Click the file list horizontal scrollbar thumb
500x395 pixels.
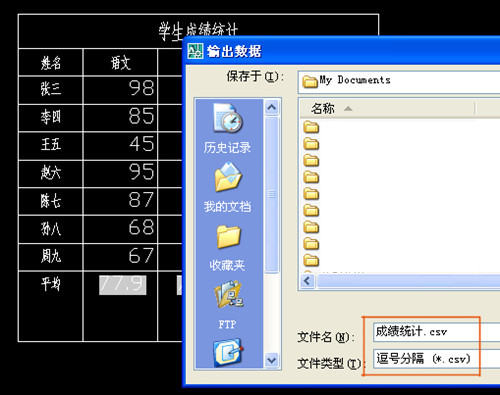pos(409,281)
